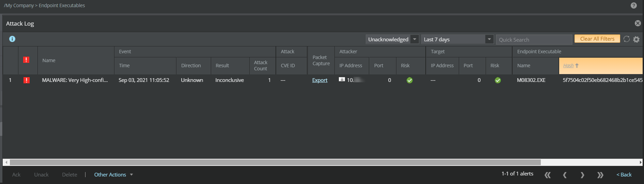The image size is (644, 184).
Task: Go to the first page of alerts
Action: tap(548, 175)
